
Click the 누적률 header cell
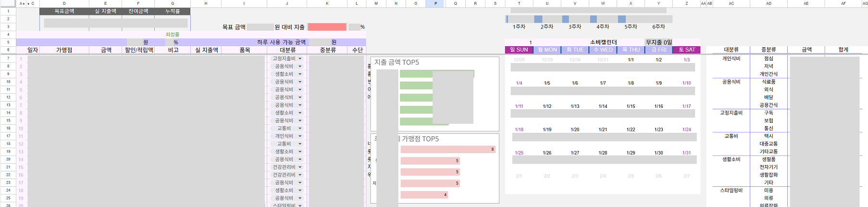(x=173, y=11)
